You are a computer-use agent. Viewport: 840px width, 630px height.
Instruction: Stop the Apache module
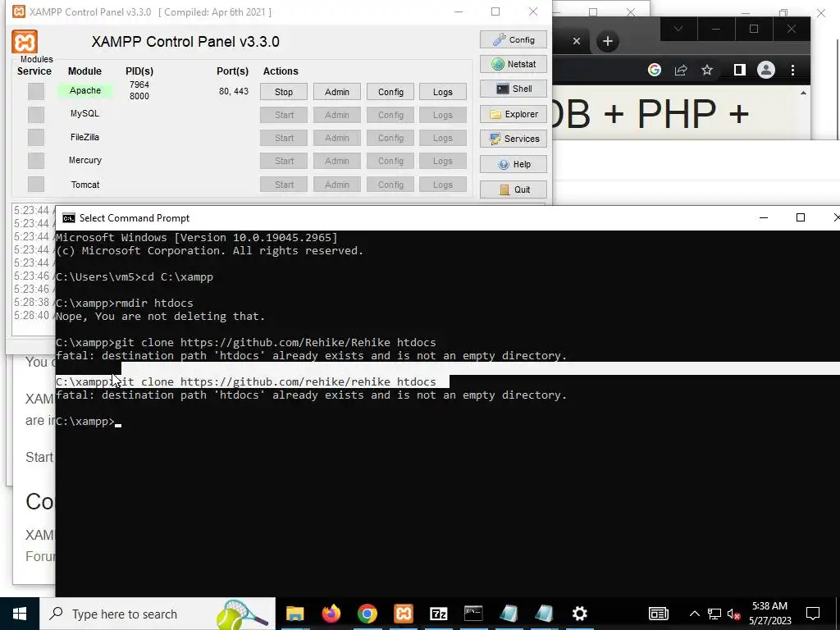pyautogui.click(x=283, y=92)
